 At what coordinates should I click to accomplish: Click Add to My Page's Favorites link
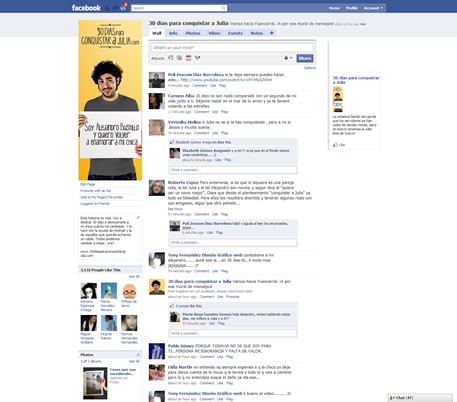[x=101, y=197]
